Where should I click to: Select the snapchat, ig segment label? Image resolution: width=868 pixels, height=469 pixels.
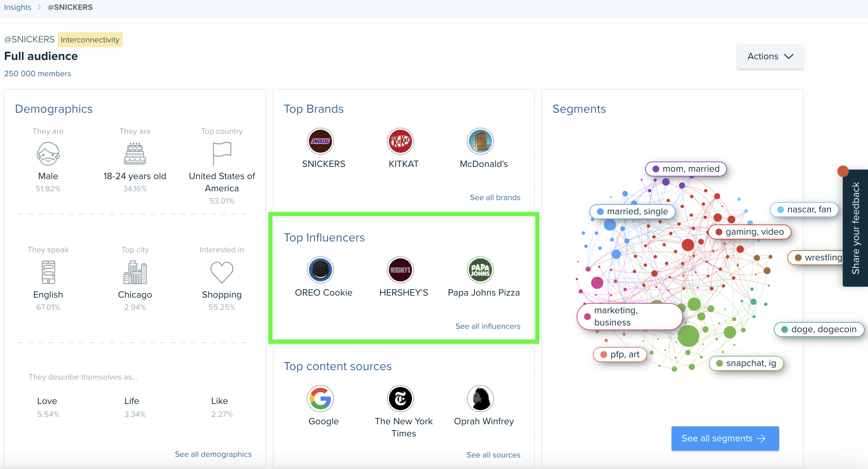(746, 363)
